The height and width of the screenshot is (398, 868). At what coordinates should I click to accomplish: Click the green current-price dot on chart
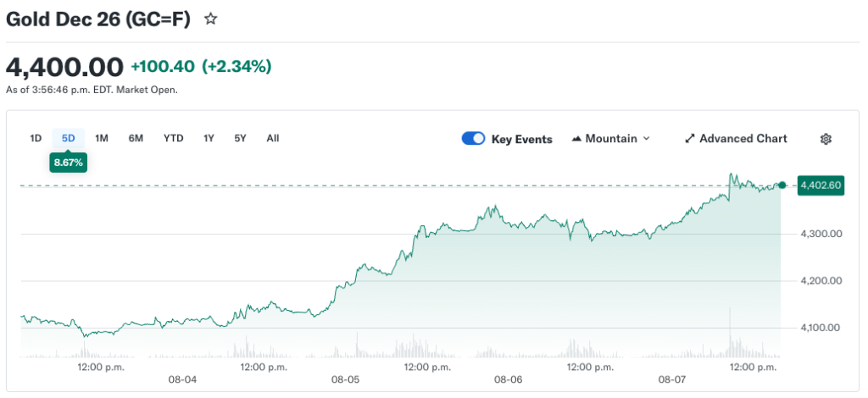point(782,185)
